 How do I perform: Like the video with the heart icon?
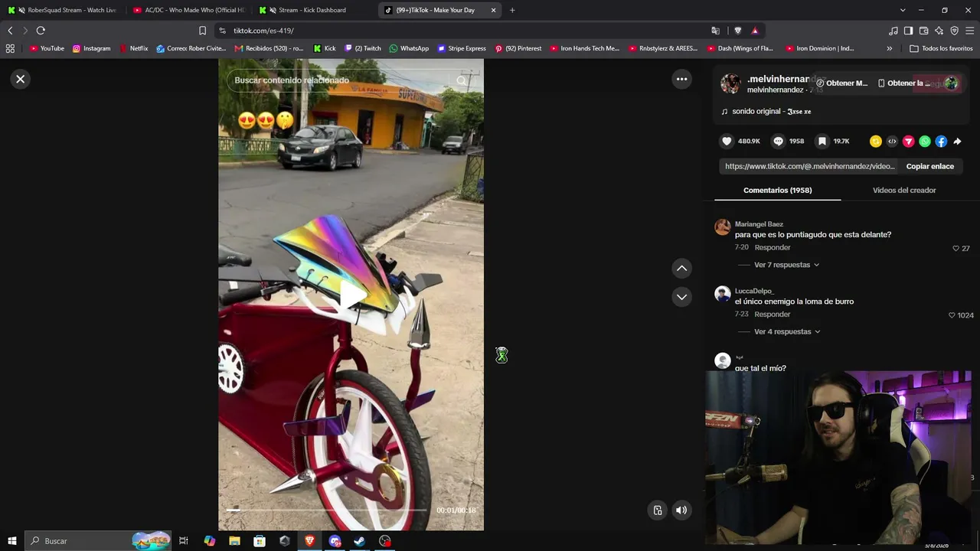(727, 141)
